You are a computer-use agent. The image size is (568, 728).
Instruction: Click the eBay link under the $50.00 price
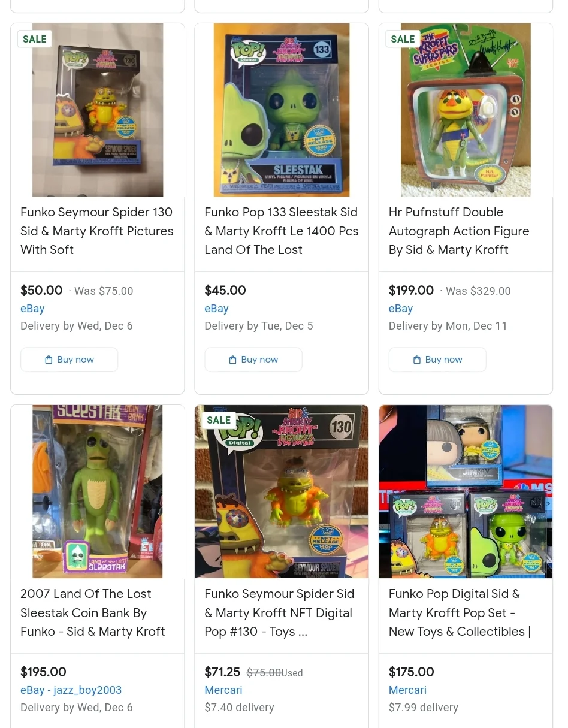(32, 309)
